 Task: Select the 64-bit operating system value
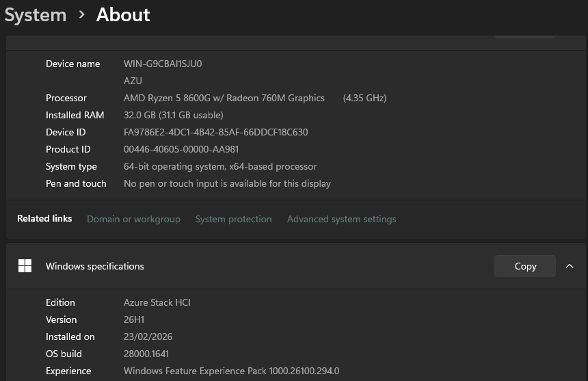(x=220, y=166)
